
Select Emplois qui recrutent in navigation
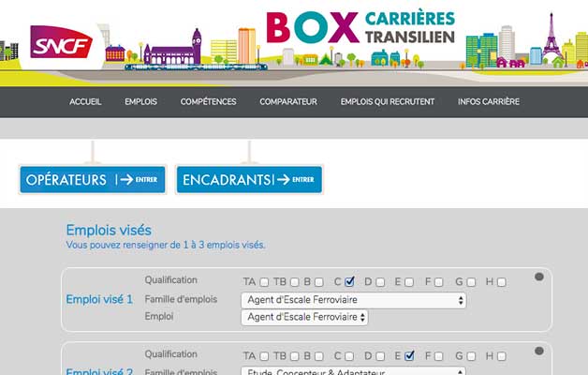point(388,102)
